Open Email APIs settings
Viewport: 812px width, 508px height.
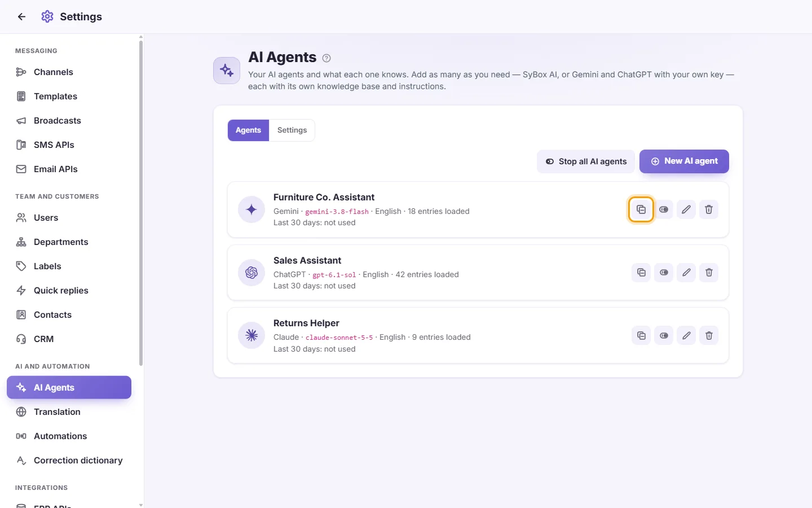69,169
